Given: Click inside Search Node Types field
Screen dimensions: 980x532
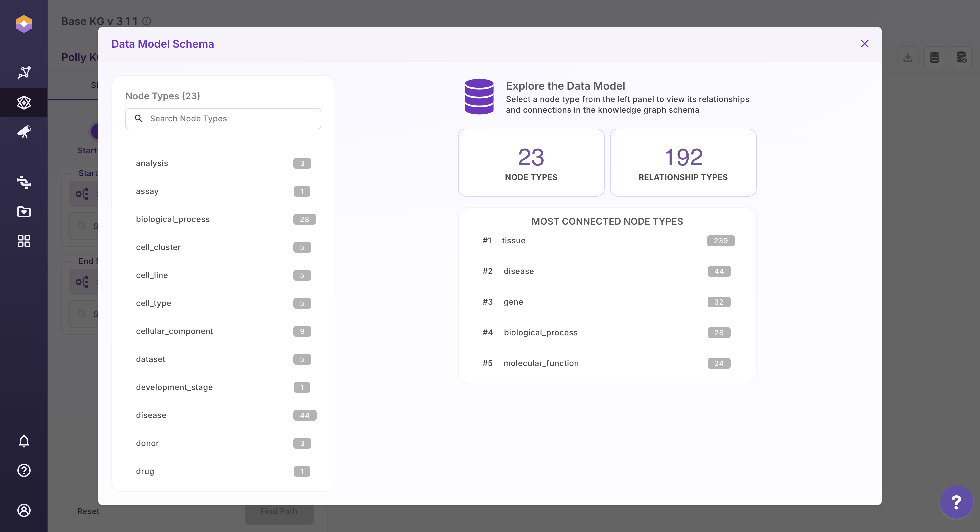Looking at the screenshot, I should tap(228, 119).
